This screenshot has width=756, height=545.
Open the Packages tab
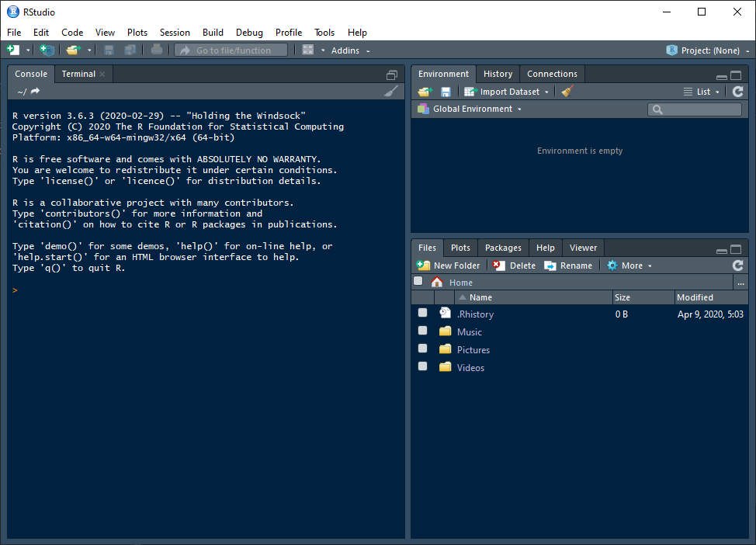(502, 247)
